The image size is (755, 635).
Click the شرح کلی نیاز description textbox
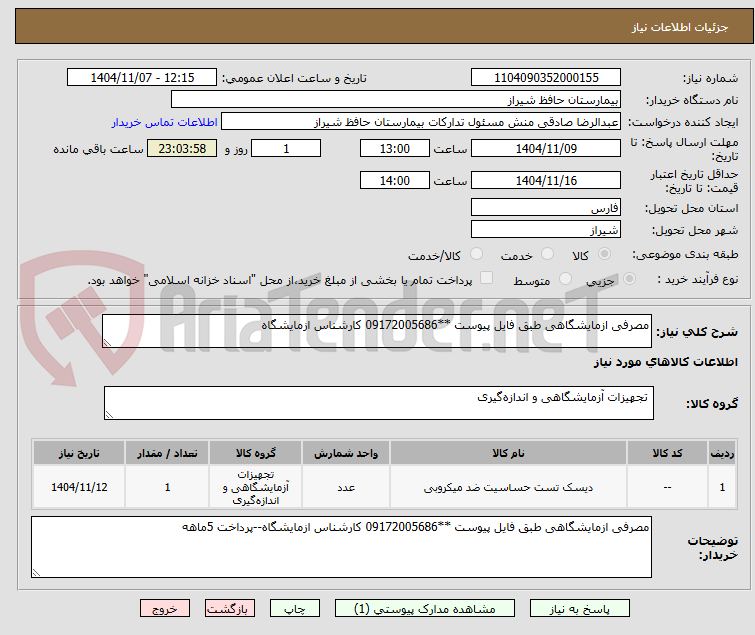point(377,331)
